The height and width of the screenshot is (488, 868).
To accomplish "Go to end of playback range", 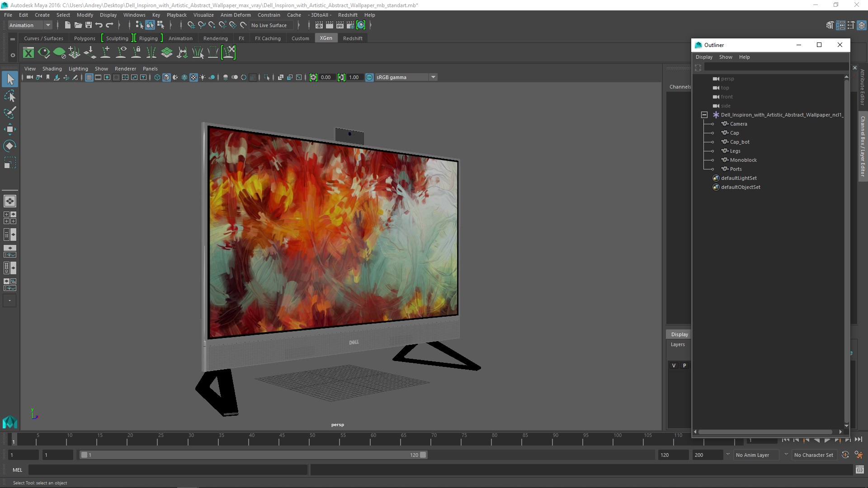I will (858, 440).
